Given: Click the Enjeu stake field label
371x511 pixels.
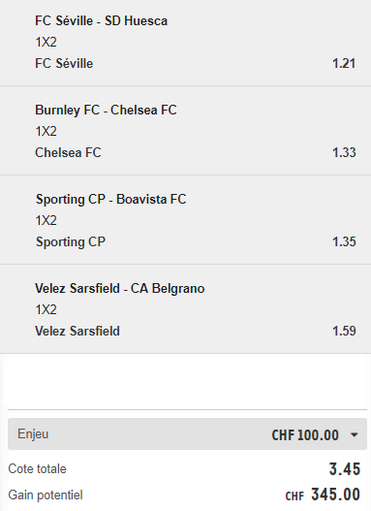Looking at the screenshot, I should pyautogui.click(x=33, y=434).
